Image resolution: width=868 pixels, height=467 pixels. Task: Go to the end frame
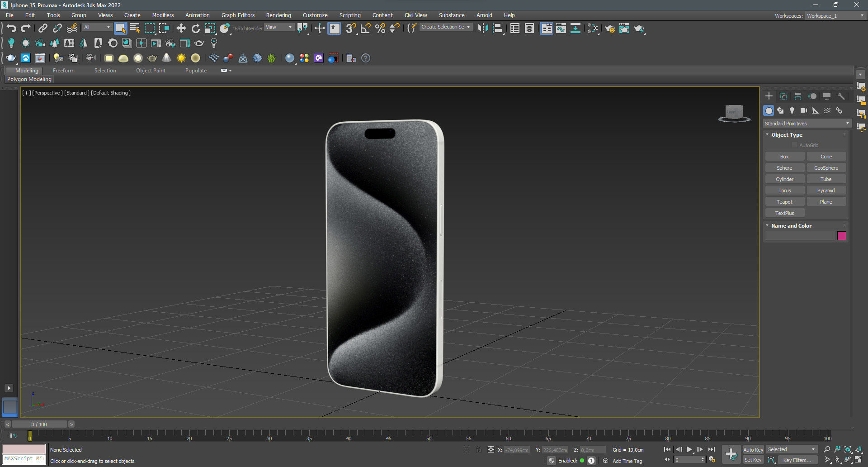[711, 449]
